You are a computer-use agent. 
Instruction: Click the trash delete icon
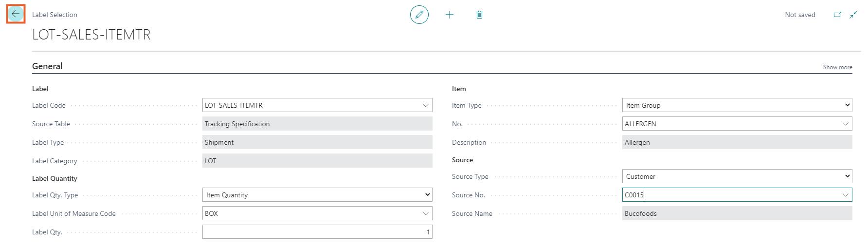pos(479,15)
